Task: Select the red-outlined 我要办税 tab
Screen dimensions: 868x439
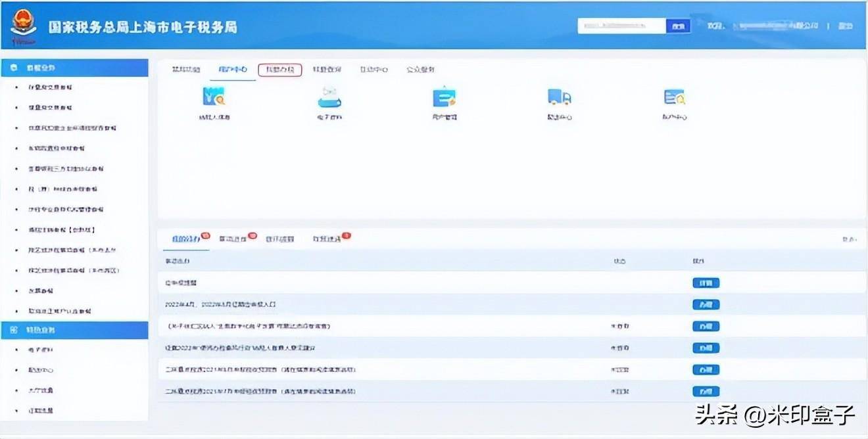Action: point(280,70)
